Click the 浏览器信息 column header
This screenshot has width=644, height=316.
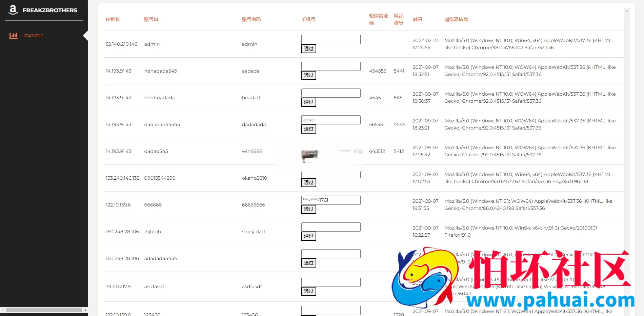coord(456,19)
